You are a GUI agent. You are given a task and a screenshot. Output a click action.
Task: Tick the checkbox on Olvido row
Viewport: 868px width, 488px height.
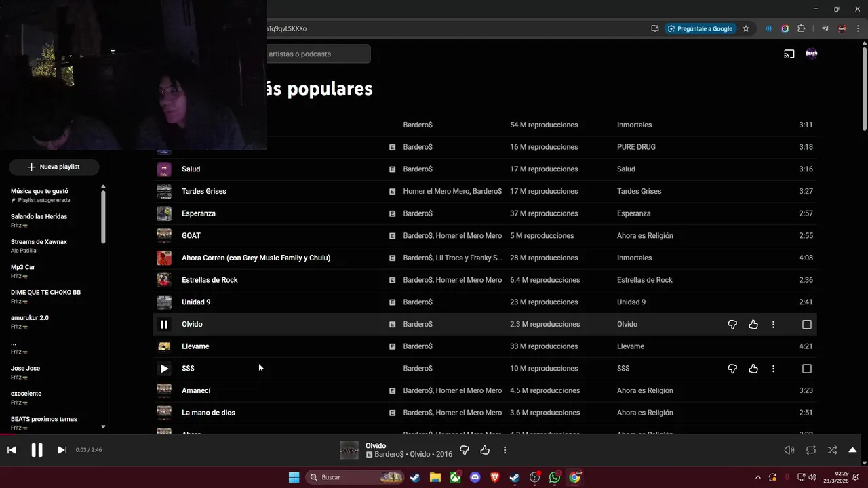[x=807, y=325]
